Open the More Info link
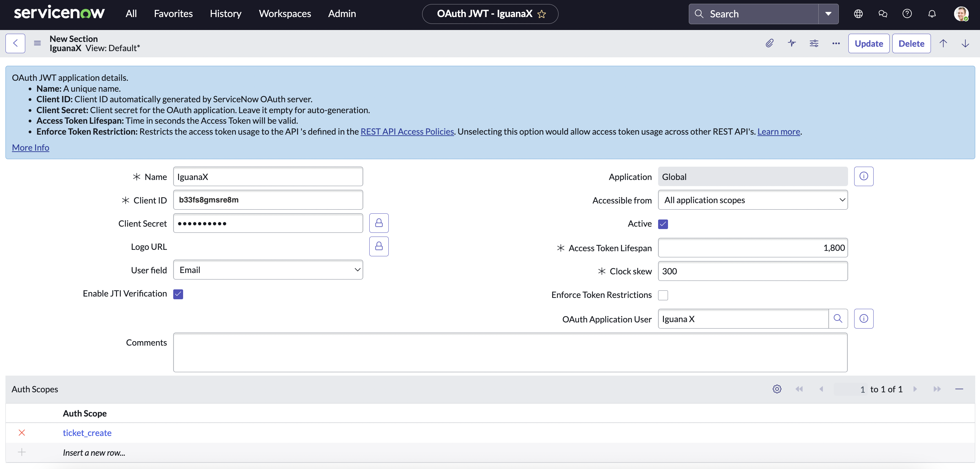Viewport: 980px width, 469px height. [30, 148]
